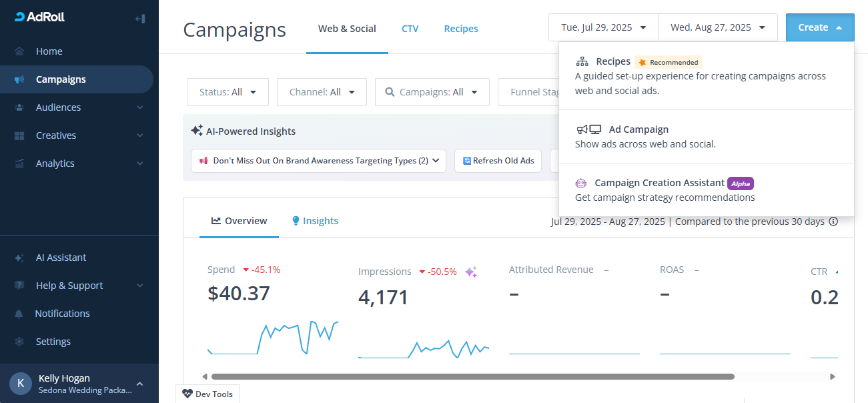The width and height of the screenshot is (868, 403).
Task: Click the Insights lightbulb icon
Action: tap(296, 221)
